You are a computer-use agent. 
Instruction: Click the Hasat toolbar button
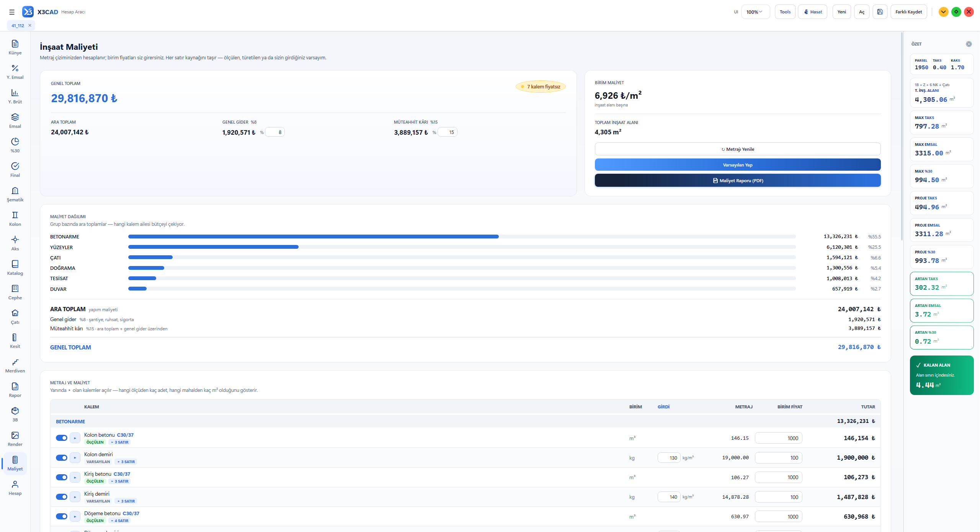[x=813, y=12]
